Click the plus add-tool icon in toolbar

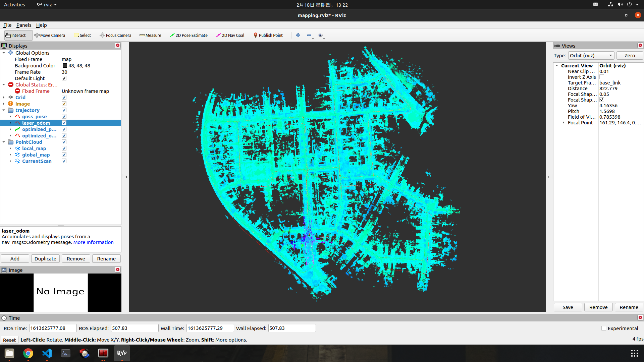(x=298, y=35)
